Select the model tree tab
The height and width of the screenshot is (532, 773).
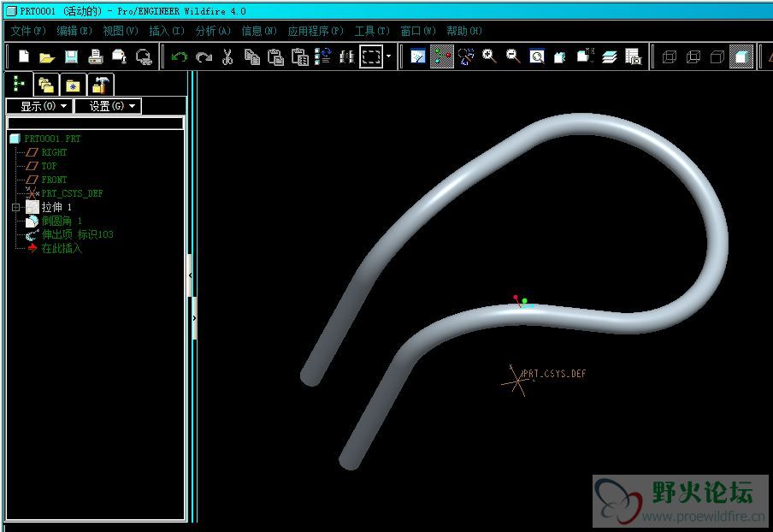[19, 85]
